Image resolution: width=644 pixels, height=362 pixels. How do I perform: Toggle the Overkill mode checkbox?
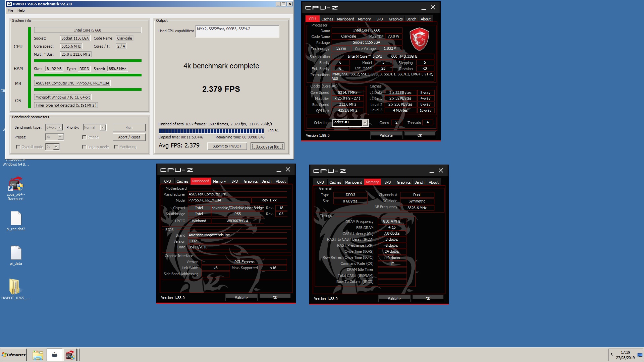point(18,147)
